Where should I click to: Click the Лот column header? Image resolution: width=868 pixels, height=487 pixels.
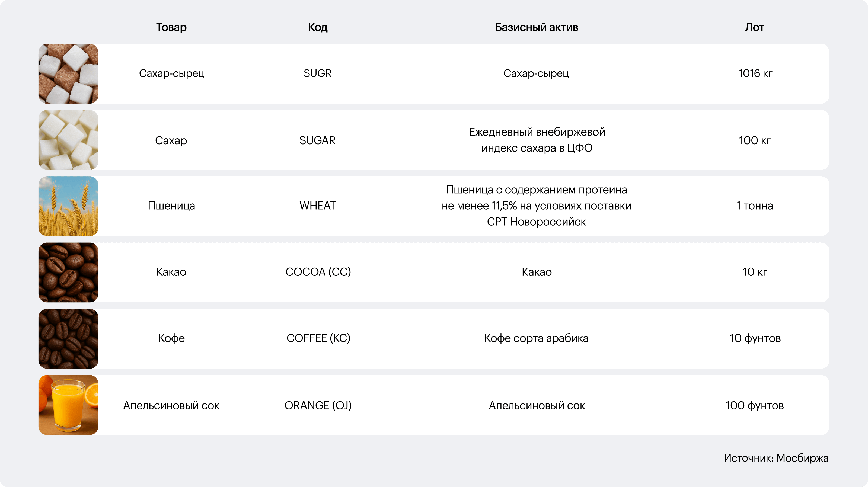click(x=754, y=27)
